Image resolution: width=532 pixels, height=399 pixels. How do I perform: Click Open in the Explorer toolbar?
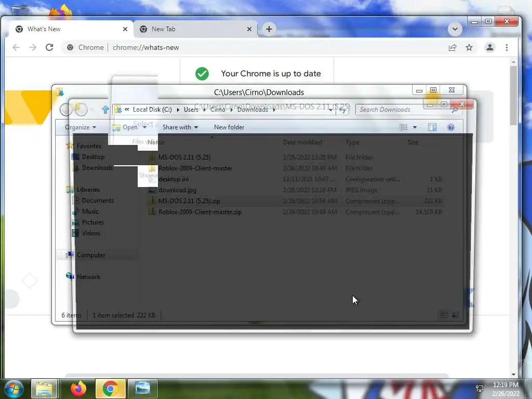[126, 127]
